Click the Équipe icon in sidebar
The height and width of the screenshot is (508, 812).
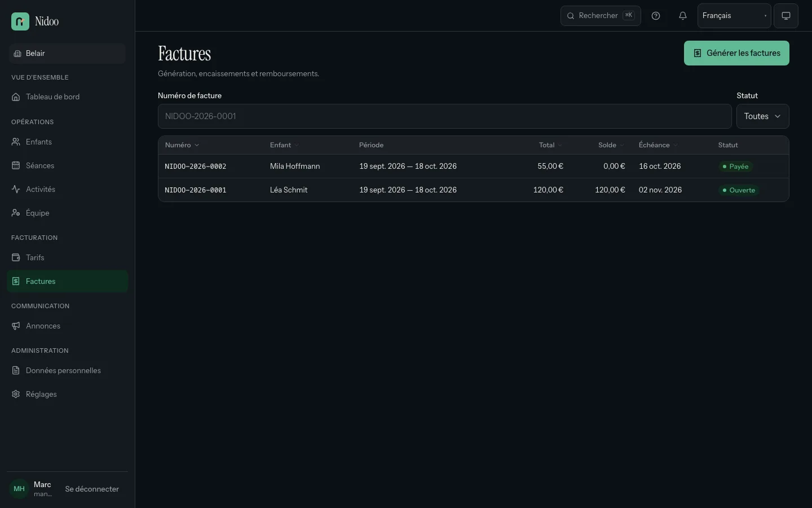coord(16,213)
